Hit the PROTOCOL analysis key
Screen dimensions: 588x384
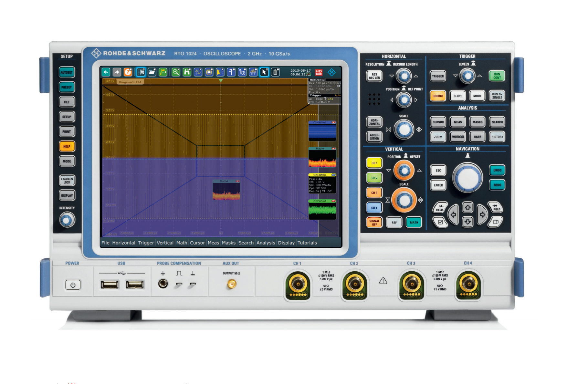pos(457,137)
